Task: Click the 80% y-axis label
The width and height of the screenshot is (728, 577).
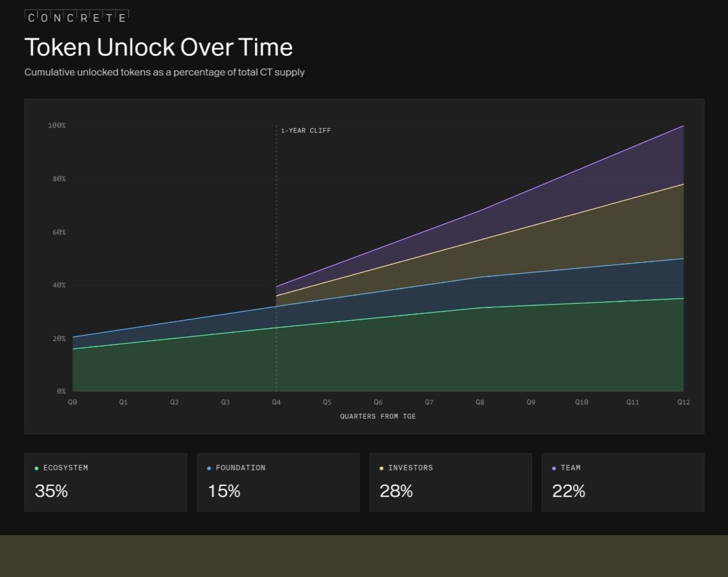Action: (x=59, y=179)
